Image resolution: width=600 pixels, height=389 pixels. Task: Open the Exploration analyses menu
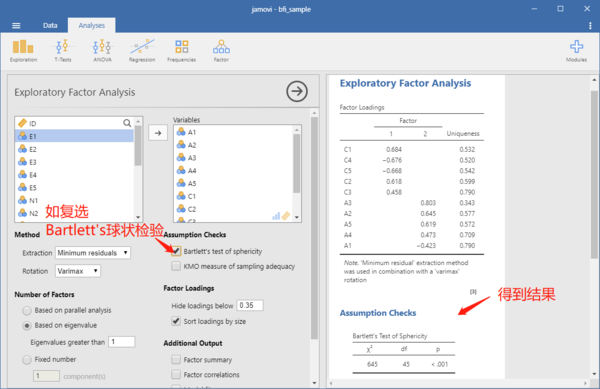pos(23,51)
